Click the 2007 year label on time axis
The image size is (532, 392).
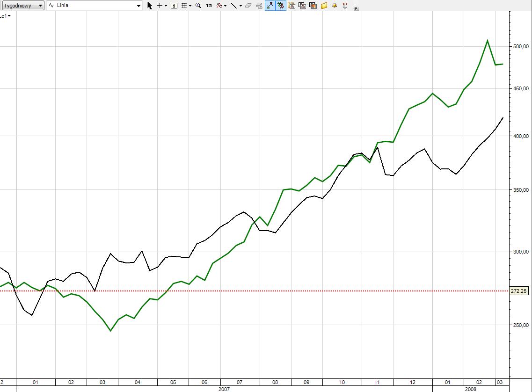224,389
